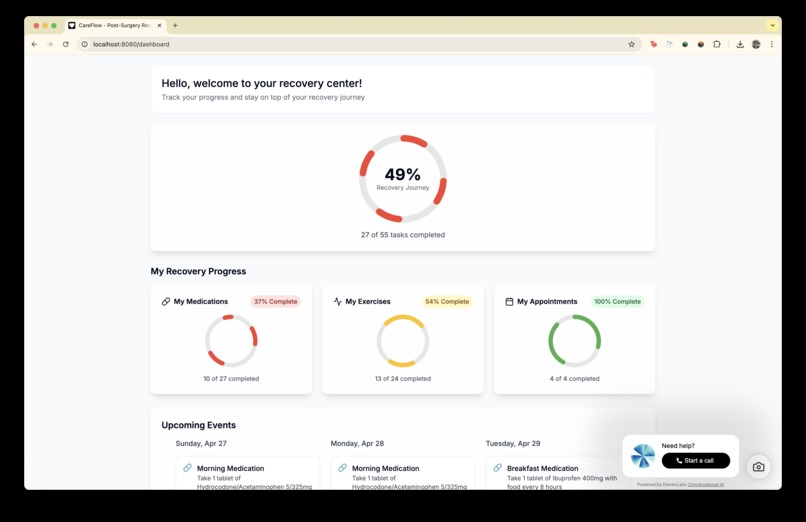806x522 pixels.
Task: Open the Breakfast Medication event card
Action: (x=558, y=473)
